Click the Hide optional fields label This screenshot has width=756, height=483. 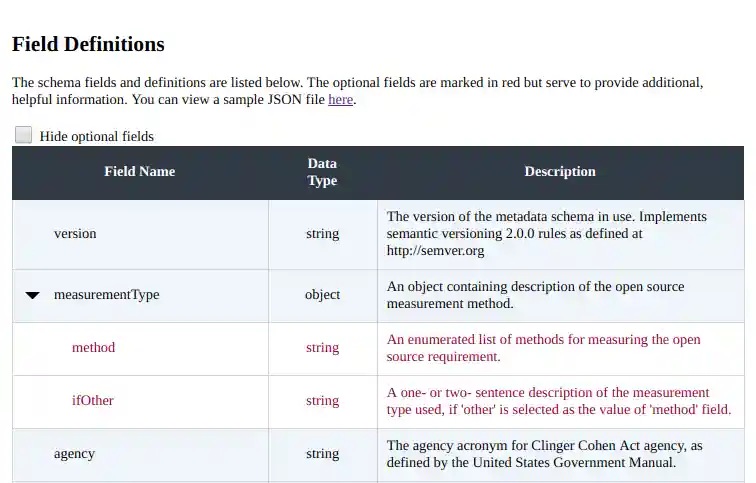[97, 136]
